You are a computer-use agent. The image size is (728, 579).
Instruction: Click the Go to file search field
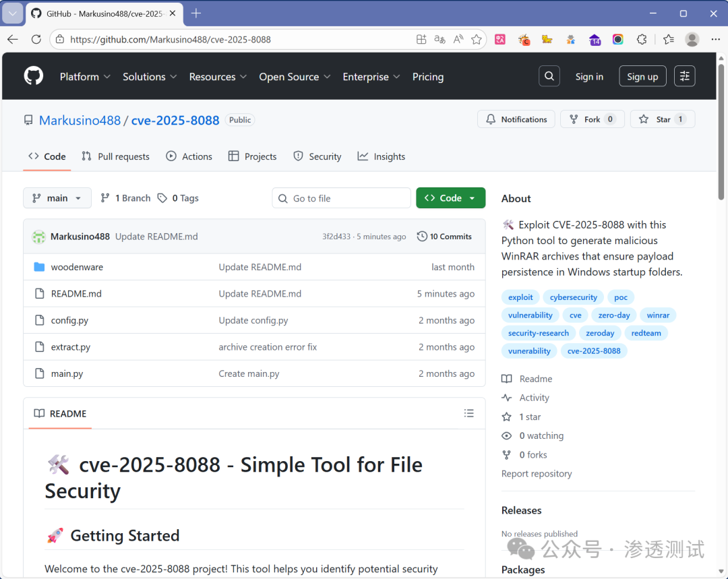coord(341,197)
